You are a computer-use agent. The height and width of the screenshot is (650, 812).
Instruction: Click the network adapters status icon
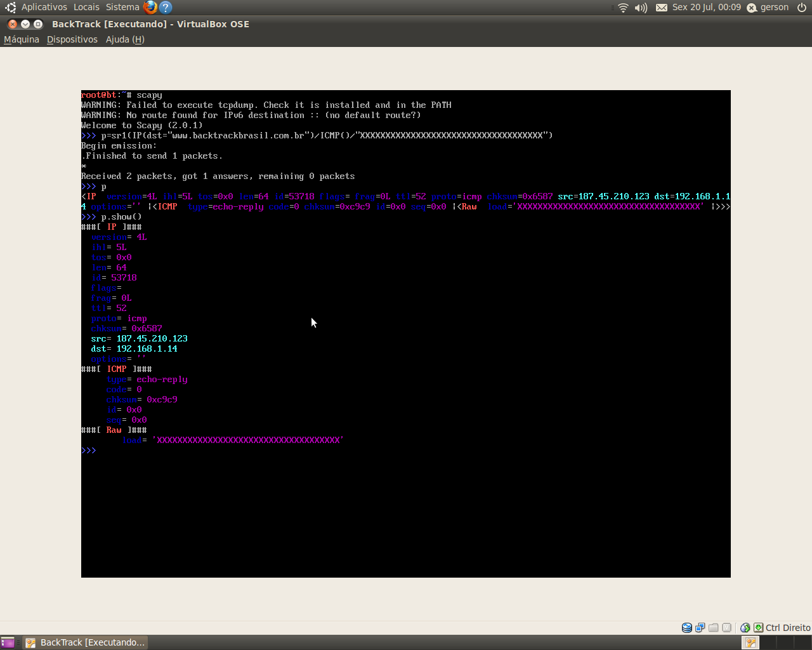[700, 628]
